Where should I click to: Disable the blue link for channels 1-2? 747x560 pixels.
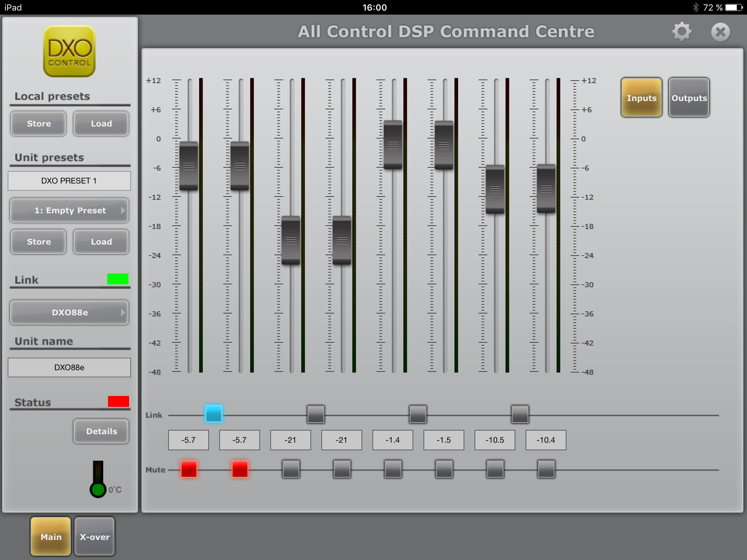[214, 414]
